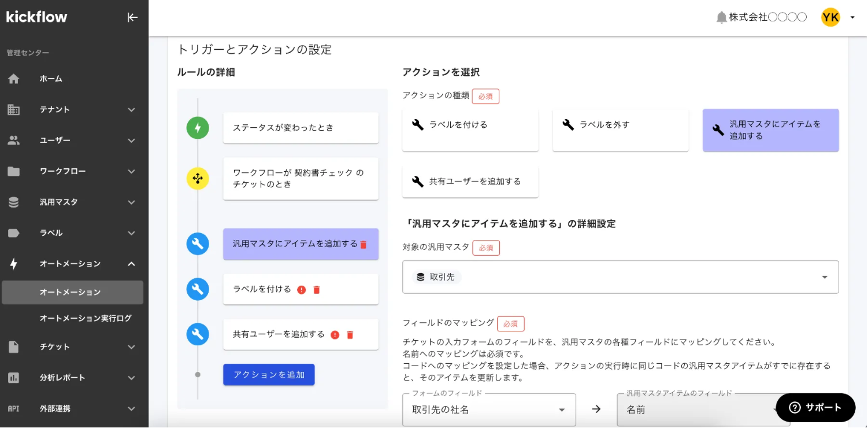Open the サポート help button

click(815, 407)
